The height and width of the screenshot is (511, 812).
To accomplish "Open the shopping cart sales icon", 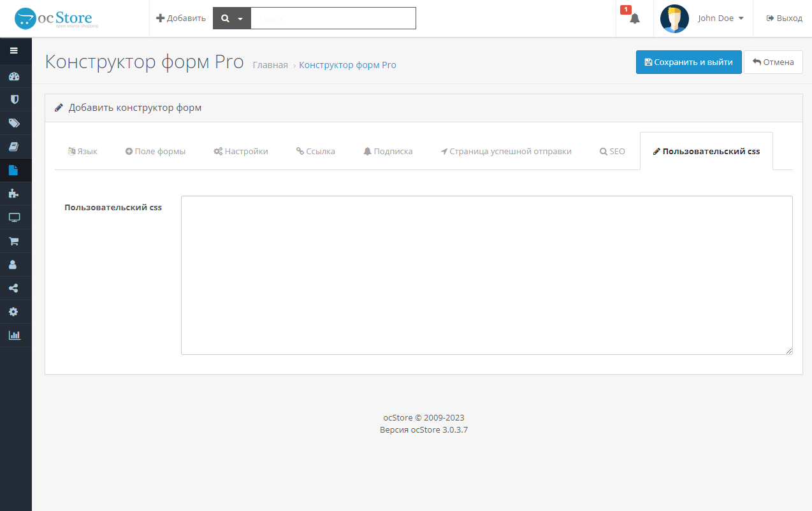I will pyautogui.click(x=14, y=241).
